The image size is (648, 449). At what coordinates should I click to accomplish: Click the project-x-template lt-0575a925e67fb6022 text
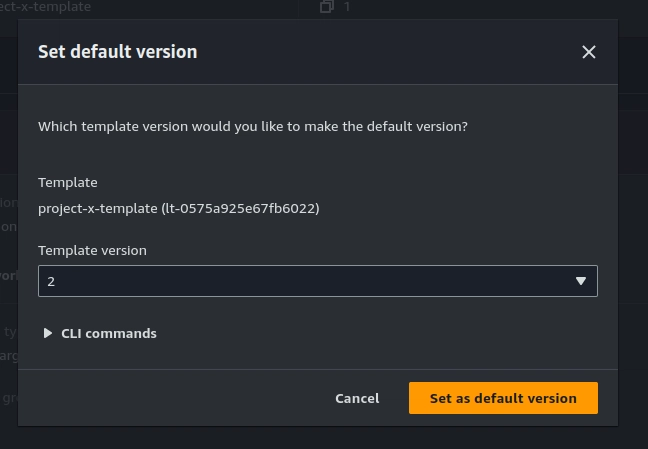pyautogui.click(x=179, y=208)
